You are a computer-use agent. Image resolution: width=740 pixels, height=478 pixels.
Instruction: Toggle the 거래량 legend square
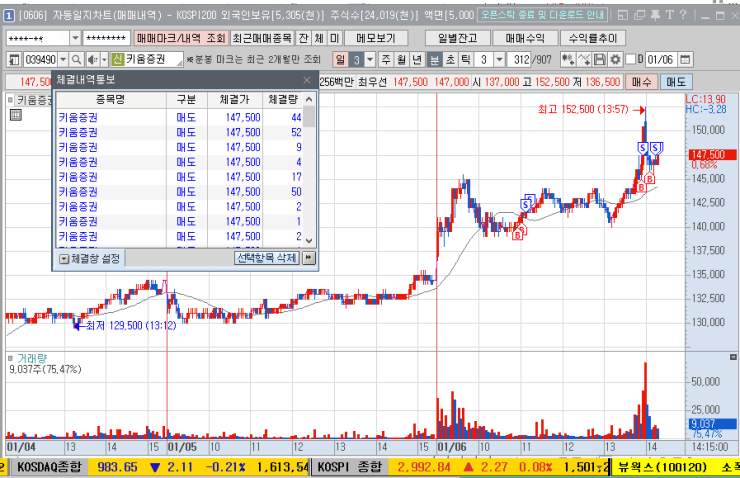[x=10, y=358]
